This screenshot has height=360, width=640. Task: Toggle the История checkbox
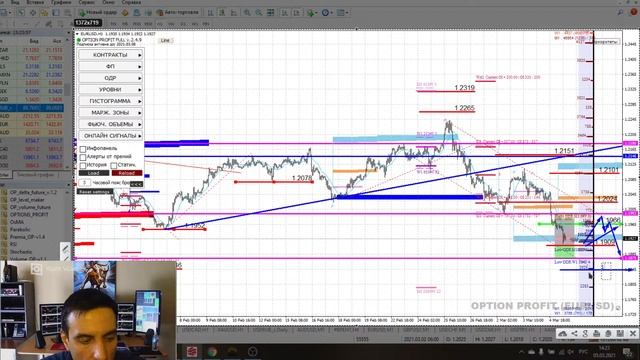pos(83,165)
